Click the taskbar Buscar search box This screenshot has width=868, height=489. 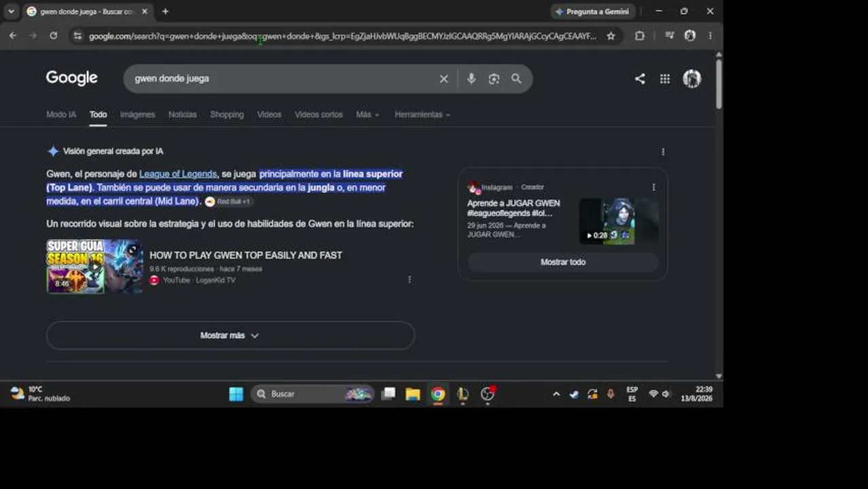tap(312, 394)
